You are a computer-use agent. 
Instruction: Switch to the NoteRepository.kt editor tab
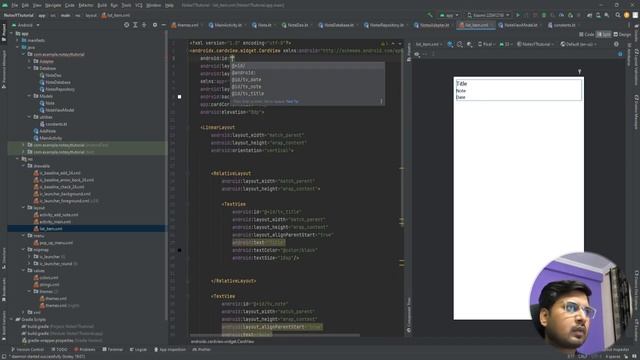pyautogui.click(x=384, y=25)
